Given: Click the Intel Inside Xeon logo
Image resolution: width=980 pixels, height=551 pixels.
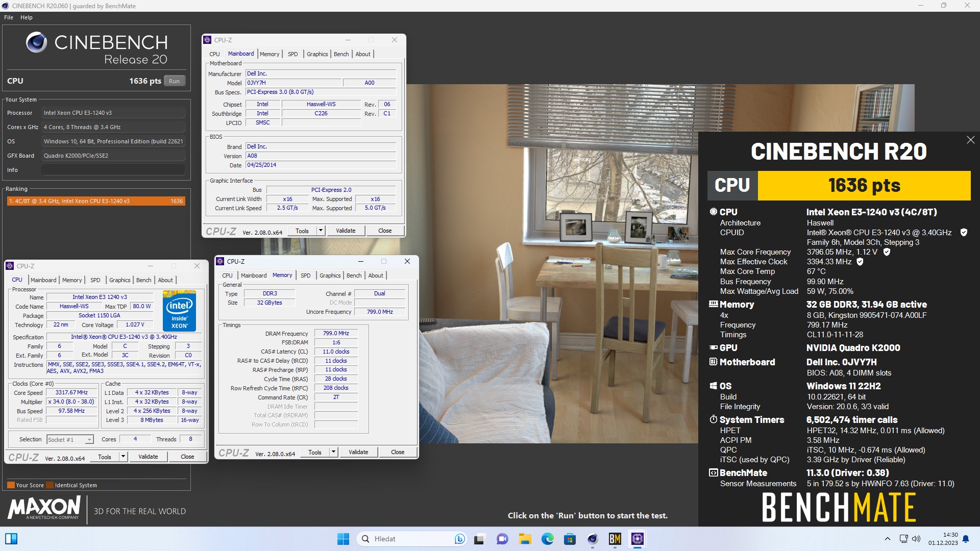Looking at the screenshot, I should click(179, 311).
